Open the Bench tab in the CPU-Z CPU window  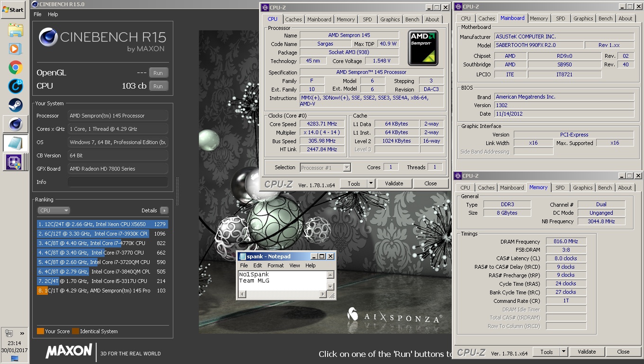coord(412,19)
